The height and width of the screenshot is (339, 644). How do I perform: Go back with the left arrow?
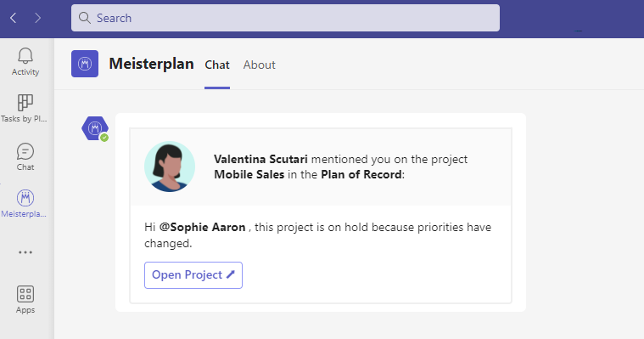13,18
